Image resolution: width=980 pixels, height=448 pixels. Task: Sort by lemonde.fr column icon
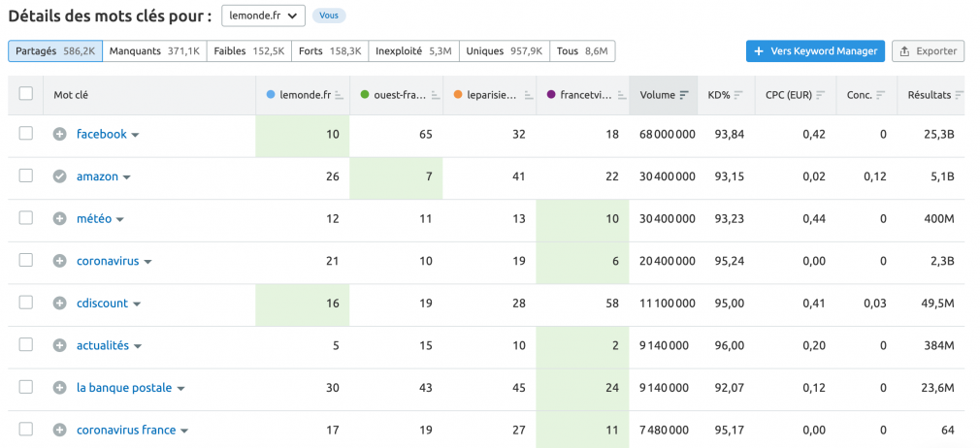pos(340,95)
